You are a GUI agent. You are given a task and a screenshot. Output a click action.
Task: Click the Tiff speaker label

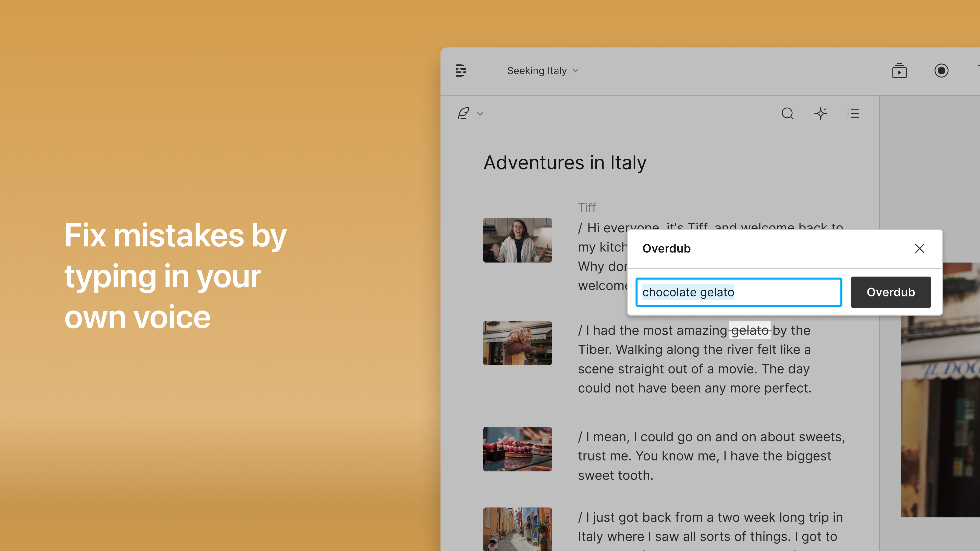tap(587, 207)
